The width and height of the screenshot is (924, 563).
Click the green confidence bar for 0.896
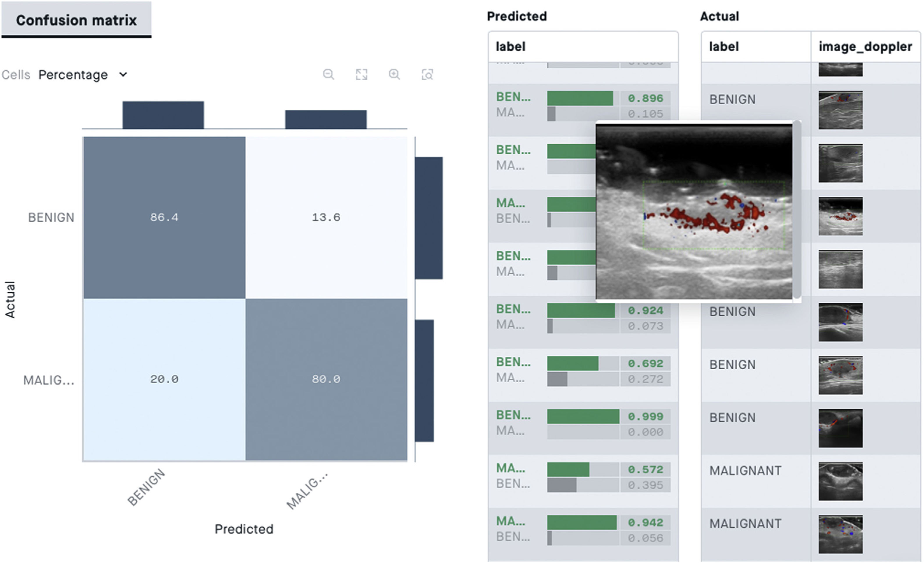(x=580, y=98)
